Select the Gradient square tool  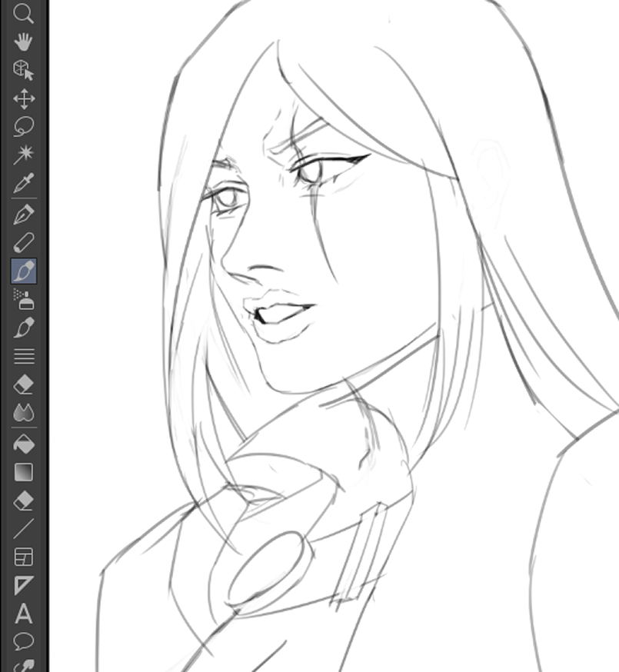click(x=24, y=472)
